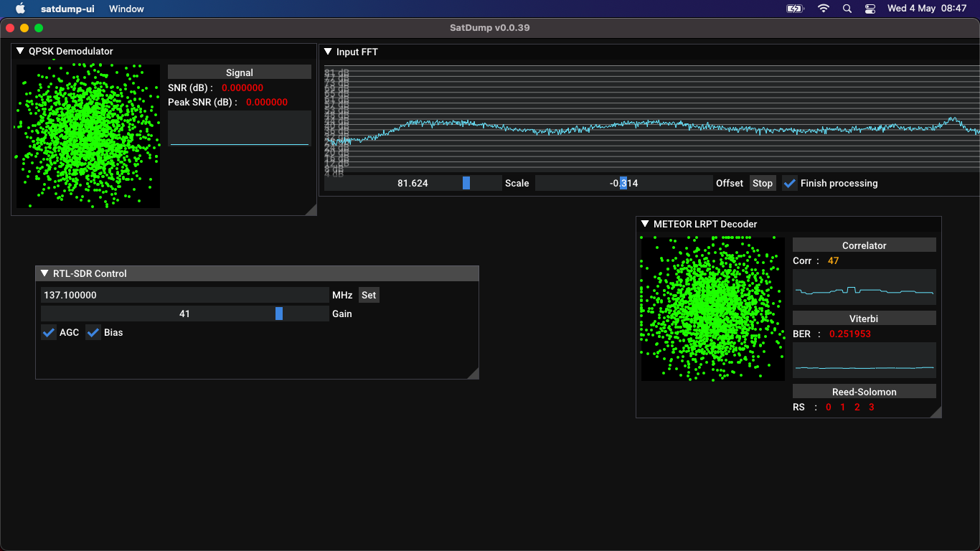Image resolution: width=980 pixels, height=551 pixels.
Task: Click the Gain label
Action: click(342, 314)
